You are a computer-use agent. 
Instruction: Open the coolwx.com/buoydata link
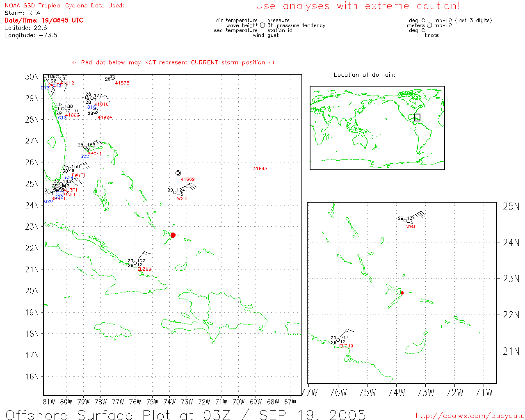[x=470, y=416]
